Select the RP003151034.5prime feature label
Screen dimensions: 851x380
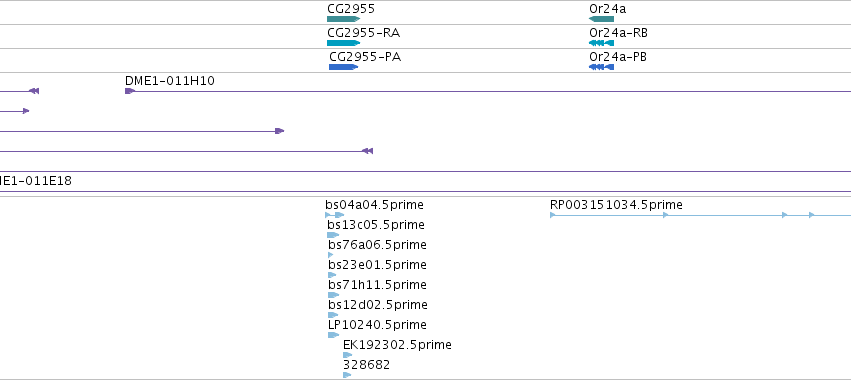(x=616, y=205)
